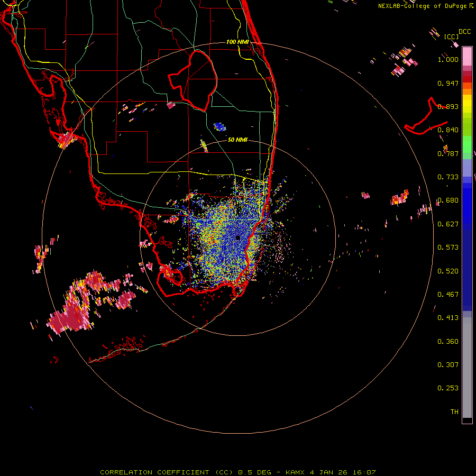Click the 0.947 scale value
Viewport: 476px width, 476px height.
448,83
